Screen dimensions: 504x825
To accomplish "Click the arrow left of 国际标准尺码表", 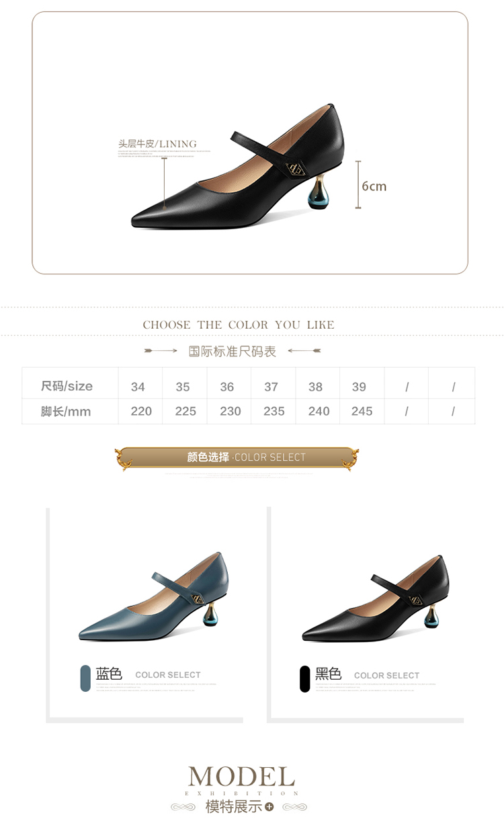I will pos(161,351).
